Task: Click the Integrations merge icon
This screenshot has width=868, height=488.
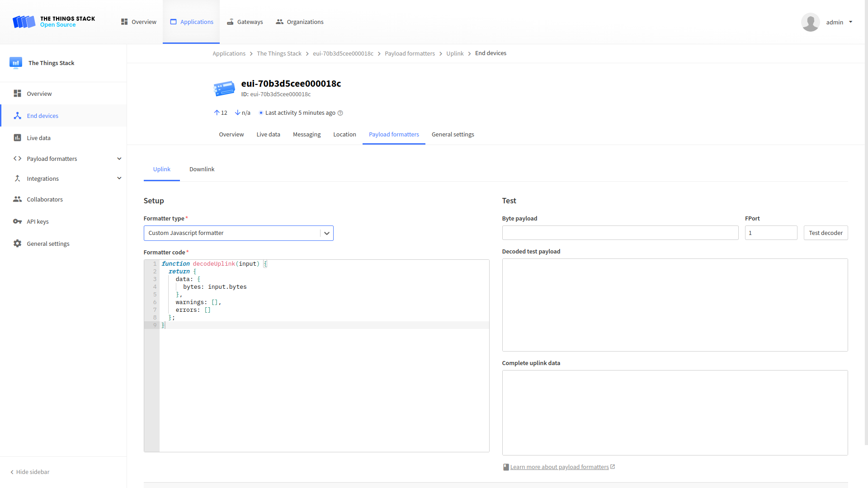Action: coord(17,178)
